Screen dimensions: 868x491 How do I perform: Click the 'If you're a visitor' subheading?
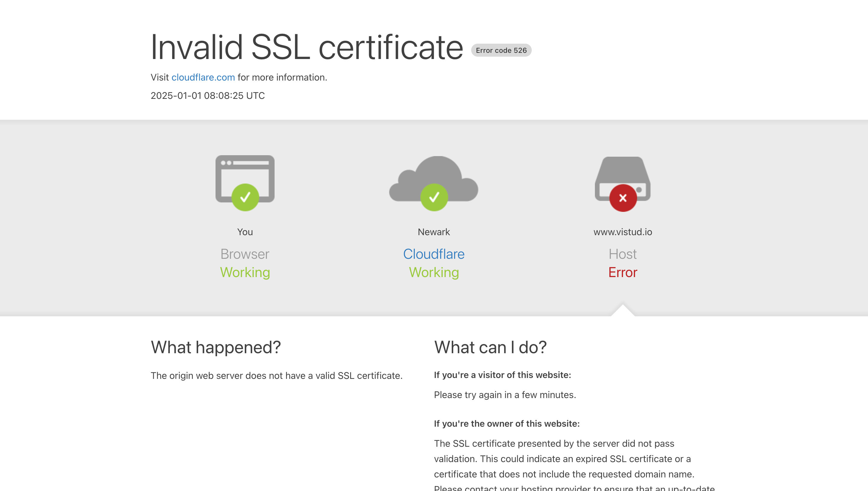tap(502, 375)
